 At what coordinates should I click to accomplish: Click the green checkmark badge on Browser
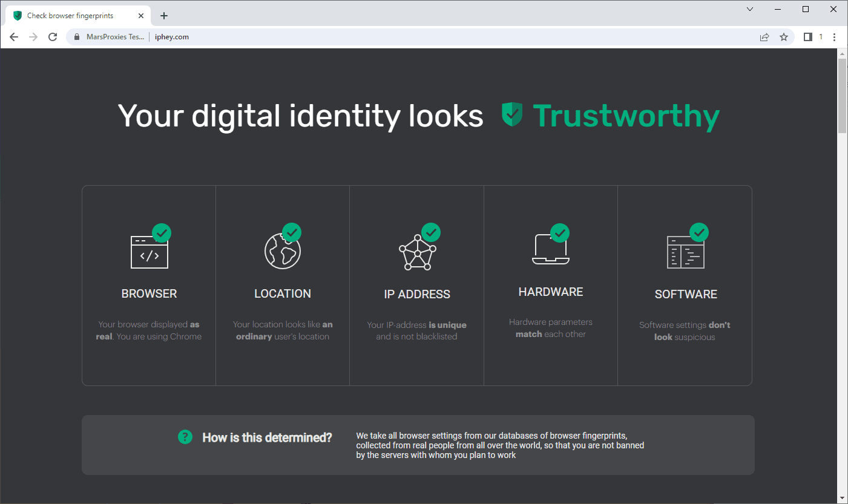(x=162, y=232)
